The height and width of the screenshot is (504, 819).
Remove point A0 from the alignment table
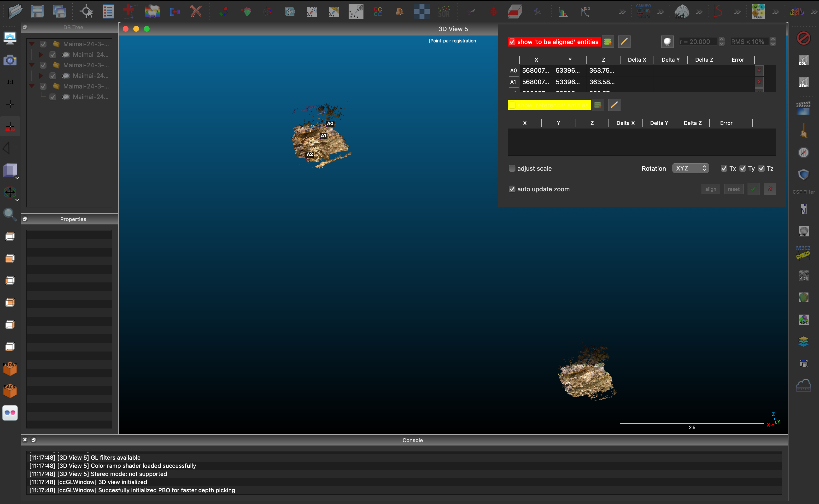coord(759,70)
